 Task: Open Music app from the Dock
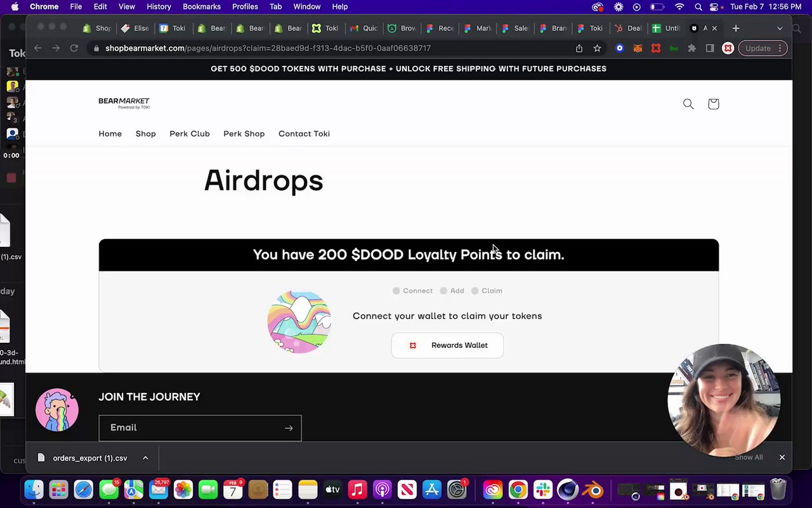pyautogui.click(x=357, y=490)
